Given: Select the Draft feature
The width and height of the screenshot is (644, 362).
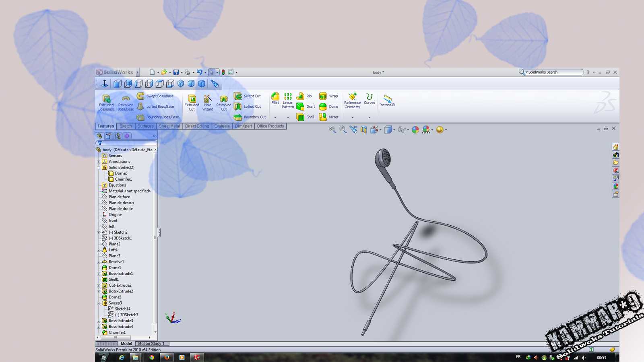Looking at the screenshot, I should pos(306,107).
